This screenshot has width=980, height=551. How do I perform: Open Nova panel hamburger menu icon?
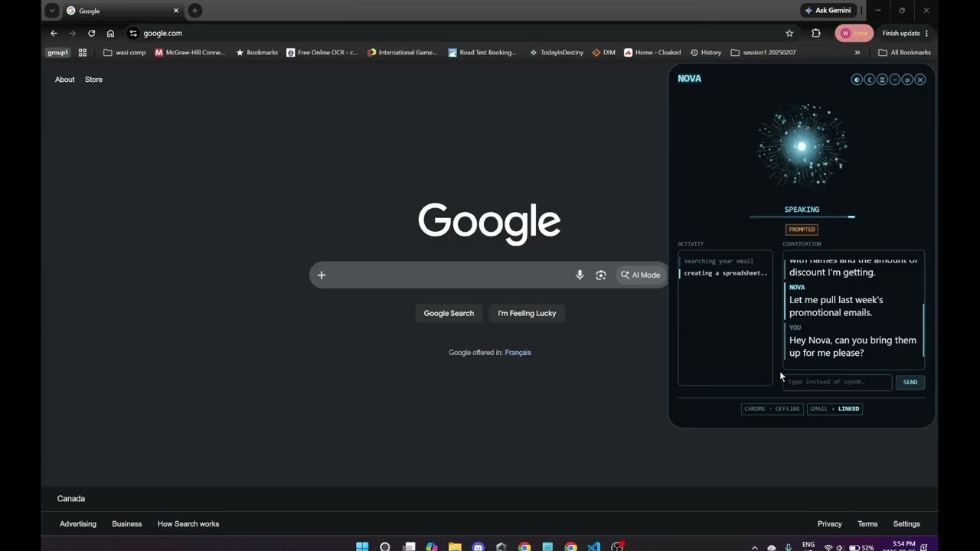(882, 80)
